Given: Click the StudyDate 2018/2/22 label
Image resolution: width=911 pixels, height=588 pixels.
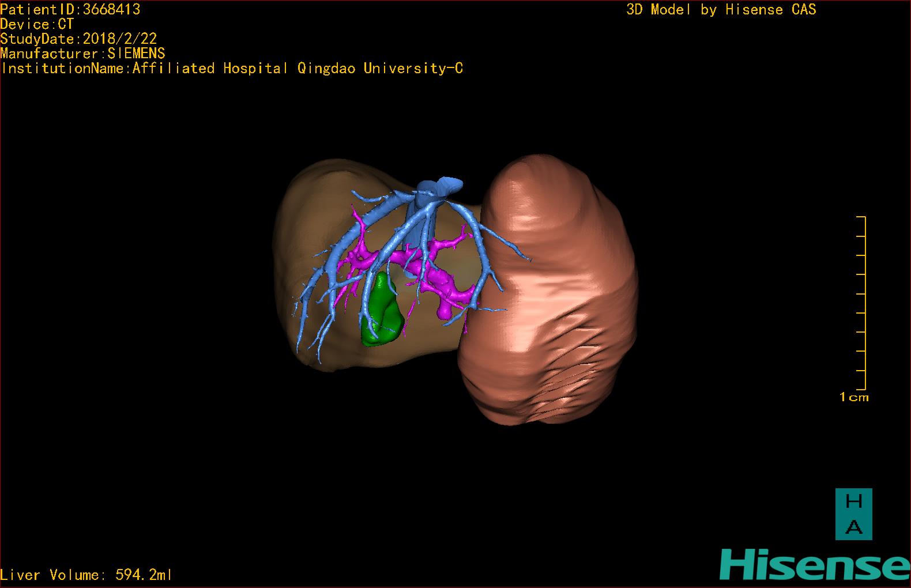Looking at the screenshot, I should 78,39.
